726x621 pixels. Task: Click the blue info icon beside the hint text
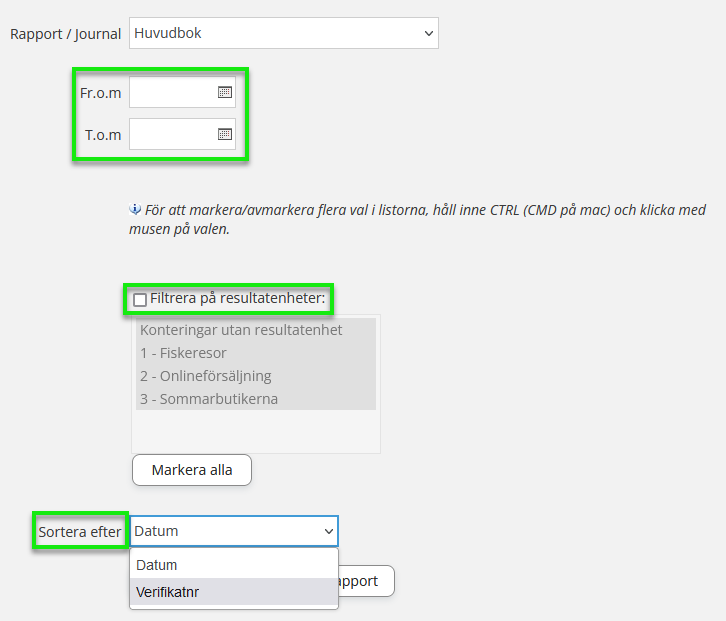(136, 210)
